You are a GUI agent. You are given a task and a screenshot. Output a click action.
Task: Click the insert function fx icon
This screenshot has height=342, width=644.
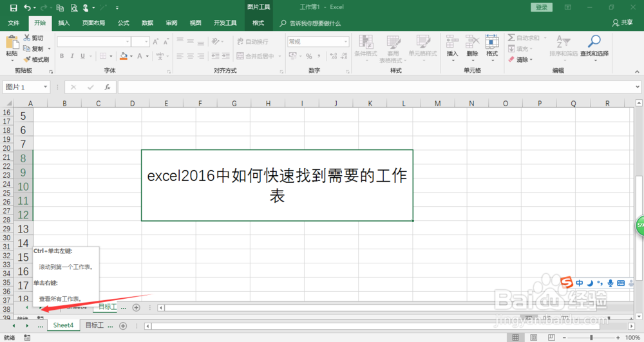pyautogui.click(x=107, y=87)
